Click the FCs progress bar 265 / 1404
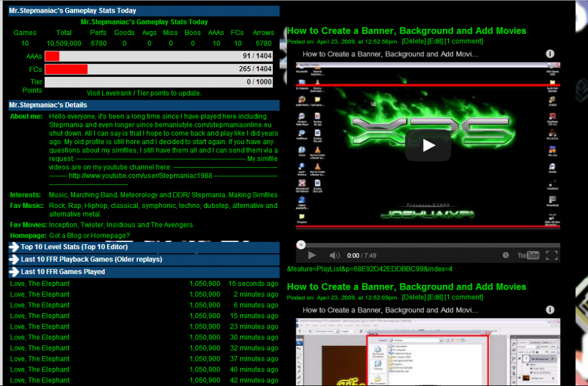Image resolution: width=588 pixels, height=386 pixels. 158,69
